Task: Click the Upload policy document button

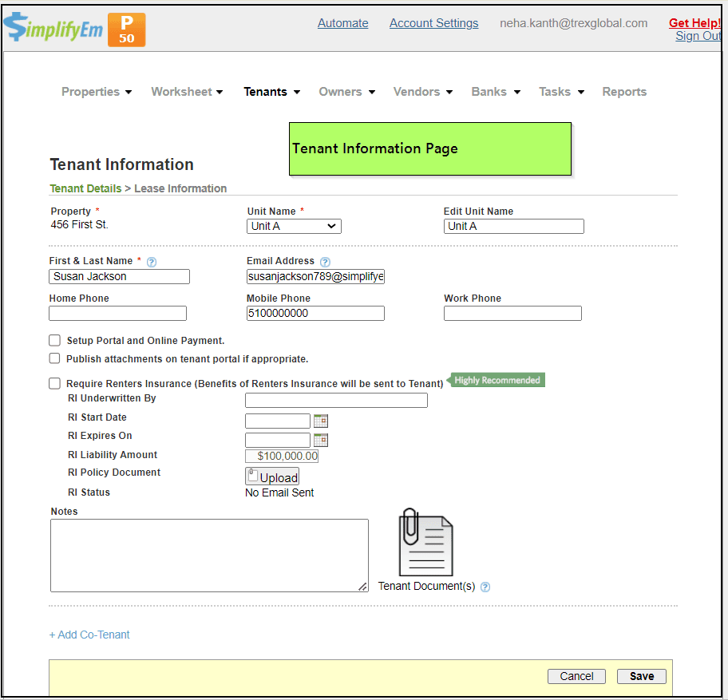Action: (x=272, y=477)
